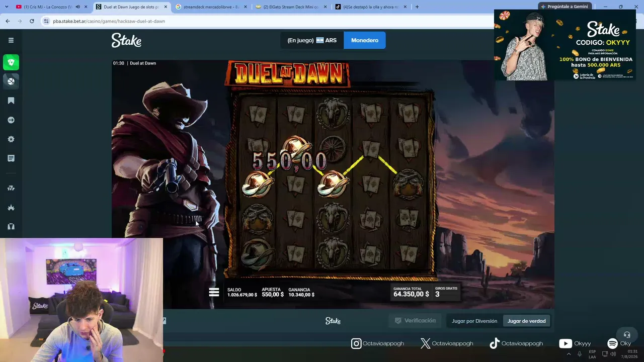
Task: Open the suit-vest sidebar icon
Action: [x=11, y=226]
